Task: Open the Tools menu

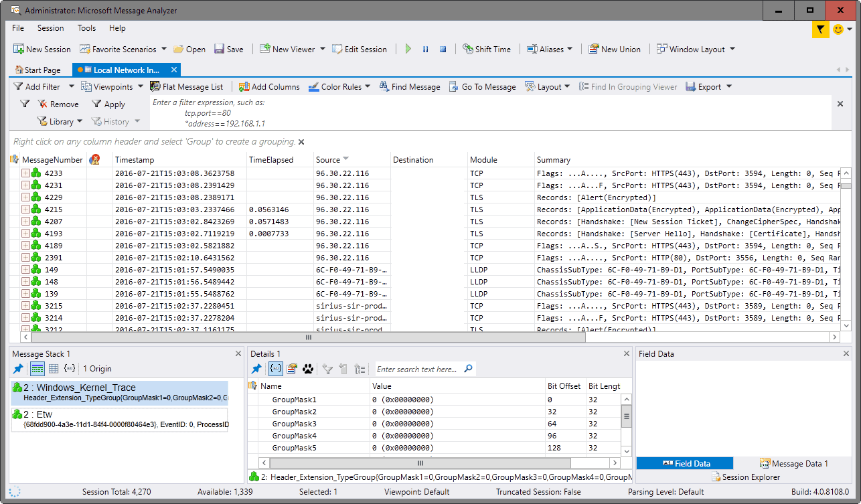Action: [x=86, y=28]
